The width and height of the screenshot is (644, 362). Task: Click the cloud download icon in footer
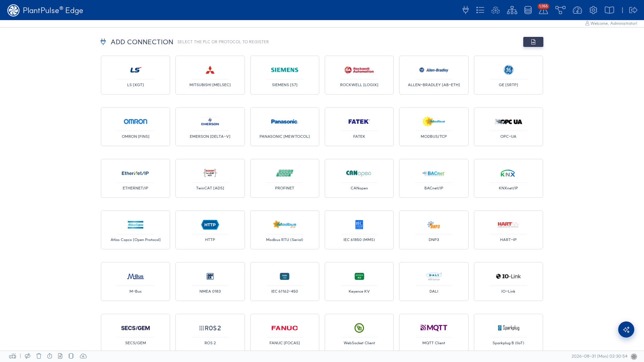(83, 356)
